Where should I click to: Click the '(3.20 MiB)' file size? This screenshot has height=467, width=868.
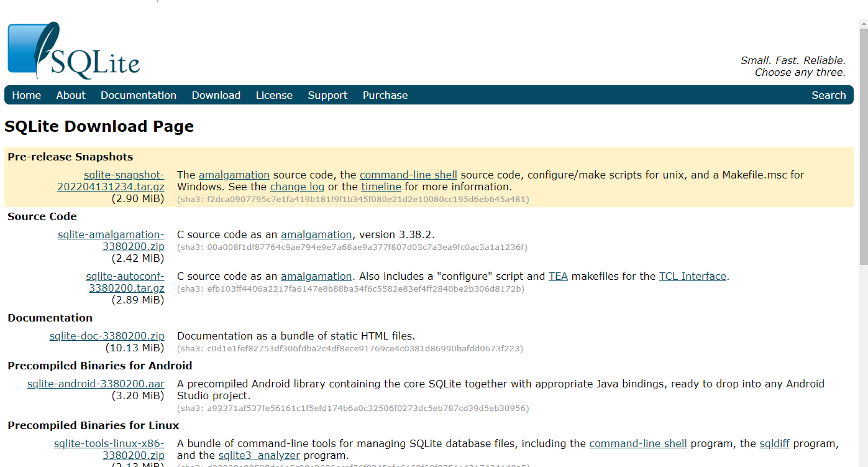coord(138,395)
